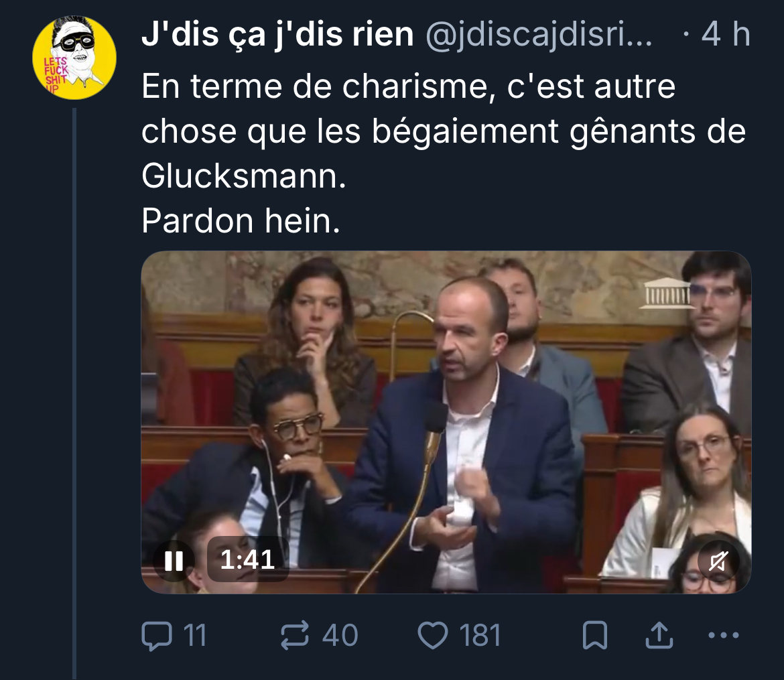Open the tweet text about charisme
Image resolution: width=784 pixels, height=680 pixels.
click(444, 153)
